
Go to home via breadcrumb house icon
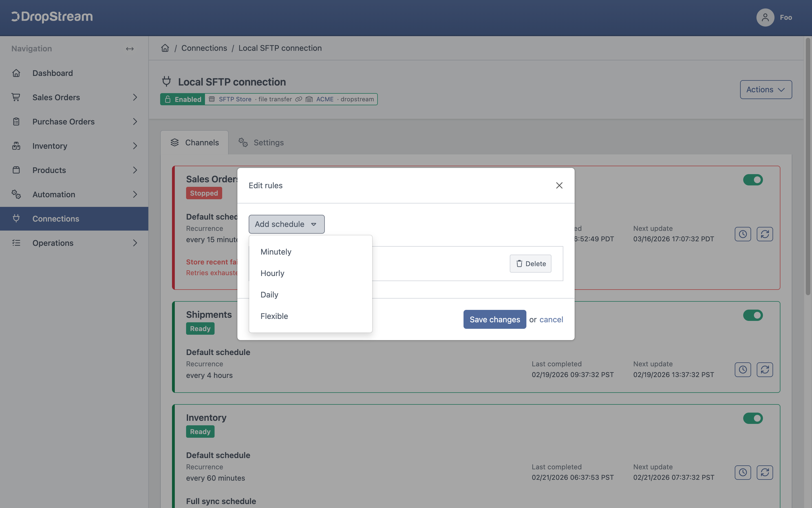tap(165, 48)
